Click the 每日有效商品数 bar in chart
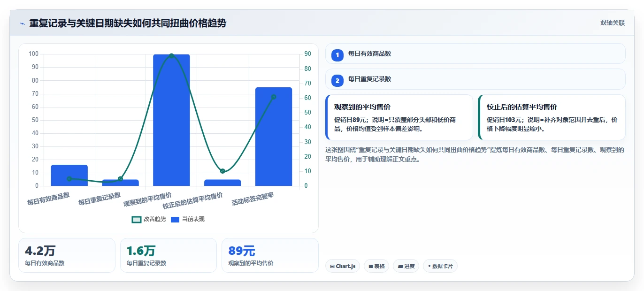This screenshot has height=291, width=644. pos(69,176)
